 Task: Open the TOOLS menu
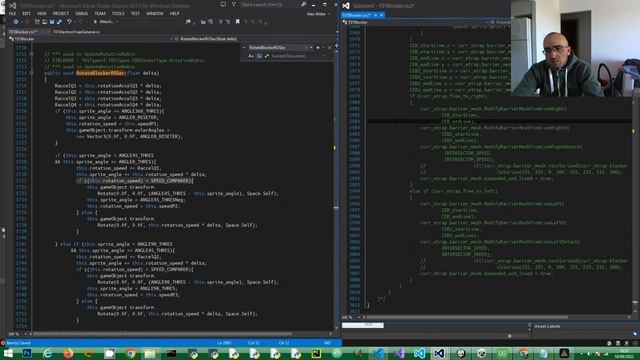point(118,13)
